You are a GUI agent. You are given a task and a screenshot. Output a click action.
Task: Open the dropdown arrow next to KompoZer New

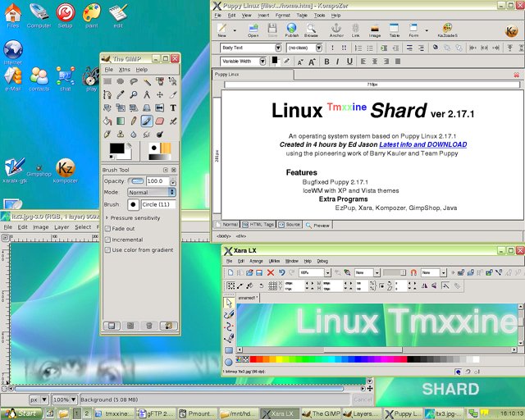click(x=235, y=30)
